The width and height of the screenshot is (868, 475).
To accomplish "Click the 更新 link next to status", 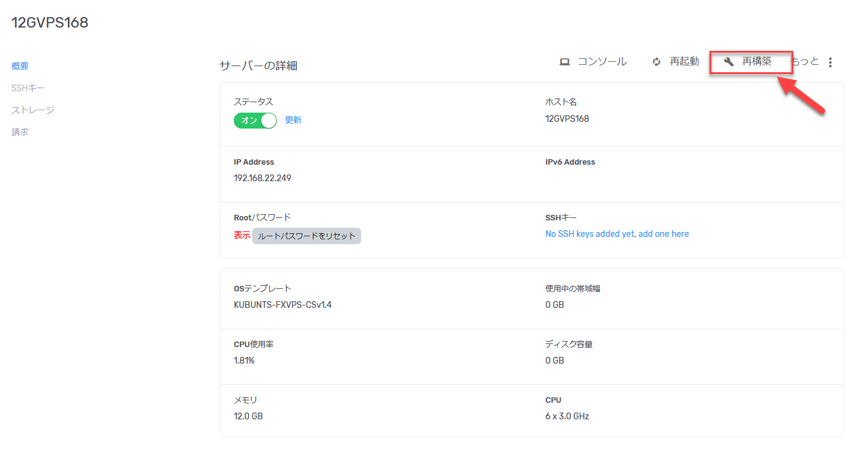I will (293, 119).
